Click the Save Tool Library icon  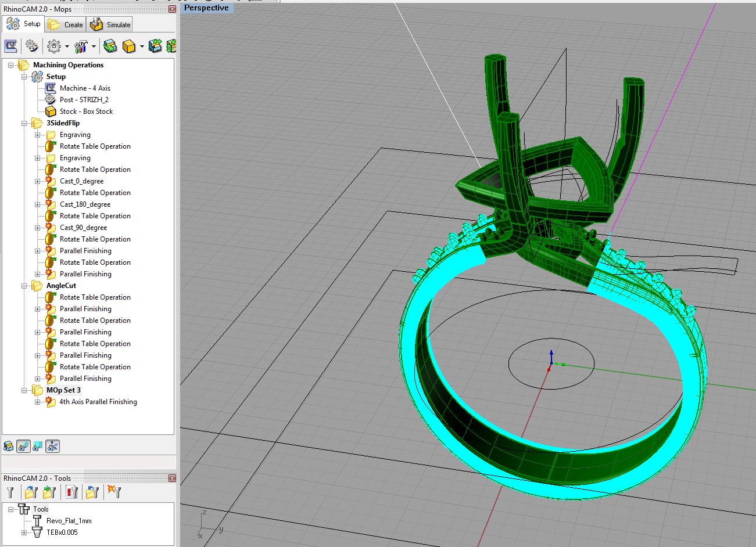tap(49, 492)
